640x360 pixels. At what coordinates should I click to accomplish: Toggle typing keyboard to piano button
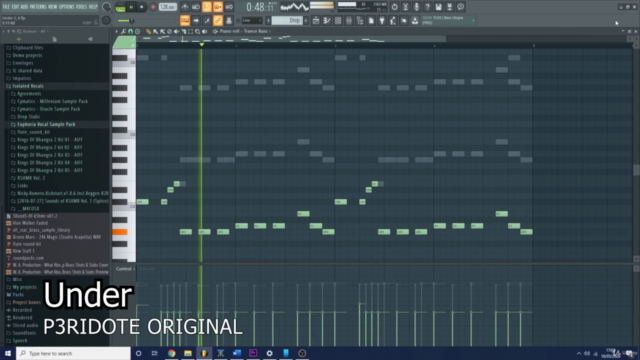coord(185,20)
